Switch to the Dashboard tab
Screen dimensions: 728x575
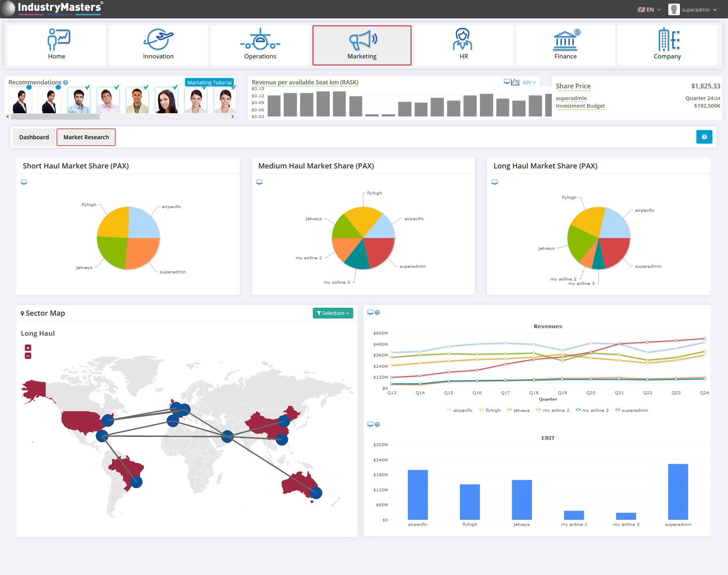coord(34,137)
